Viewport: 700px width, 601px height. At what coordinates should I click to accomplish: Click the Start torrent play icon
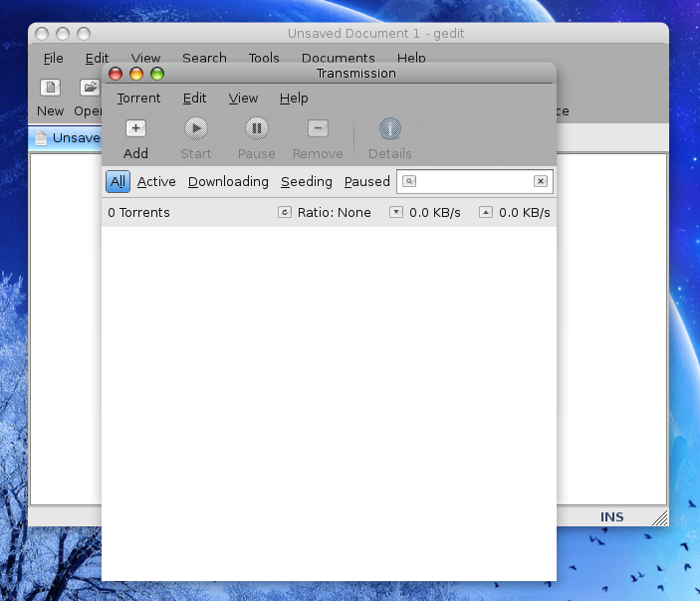196,128
